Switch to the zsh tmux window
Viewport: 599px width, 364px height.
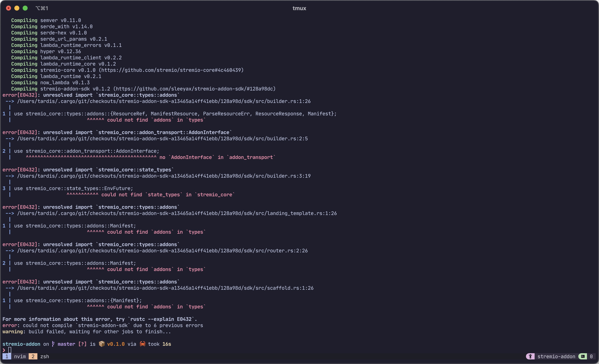pos(44,357)
